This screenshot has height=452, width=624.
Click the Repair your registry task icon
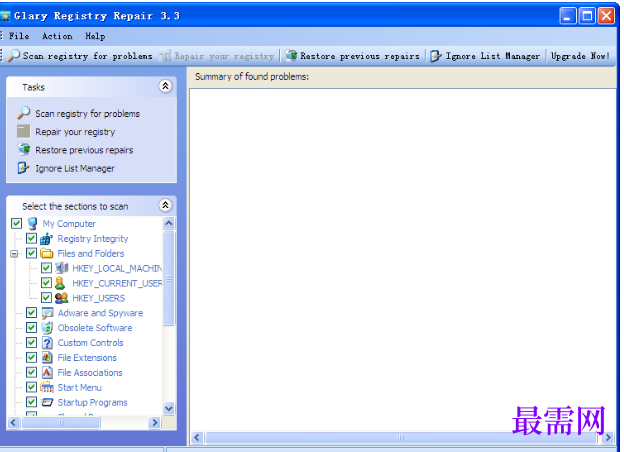23,131
